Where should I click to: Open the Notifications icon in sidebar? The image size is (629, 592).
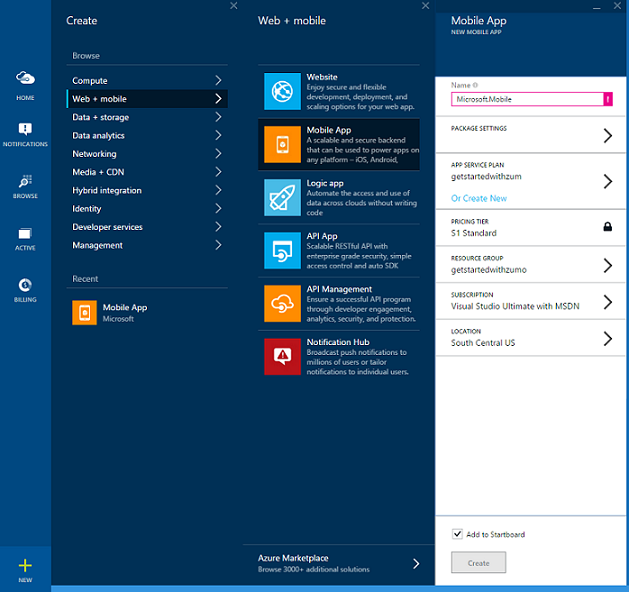pos(25,129)
